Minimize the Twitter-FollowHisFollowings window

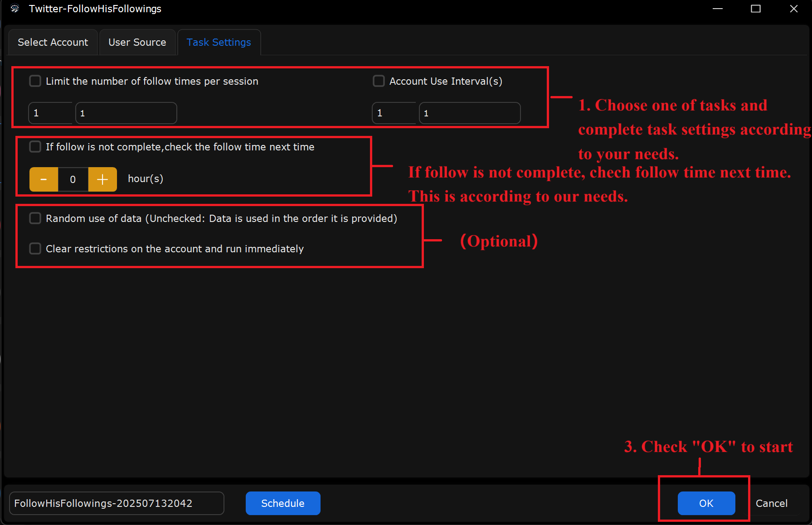point(718,9)
